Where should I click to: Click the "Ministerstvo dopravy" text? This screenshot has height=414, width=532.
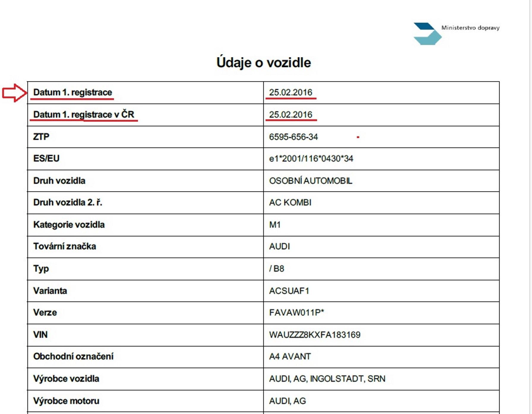470,28
